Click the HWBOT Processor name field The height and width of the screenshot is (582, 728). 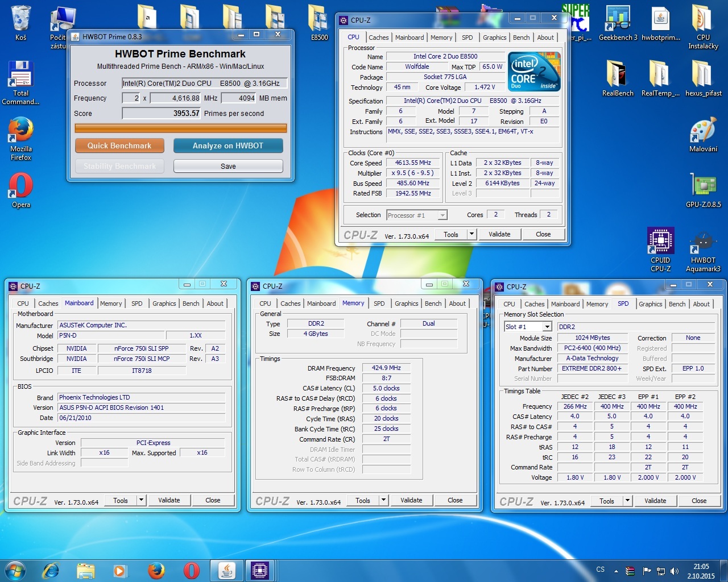(205, 83)
